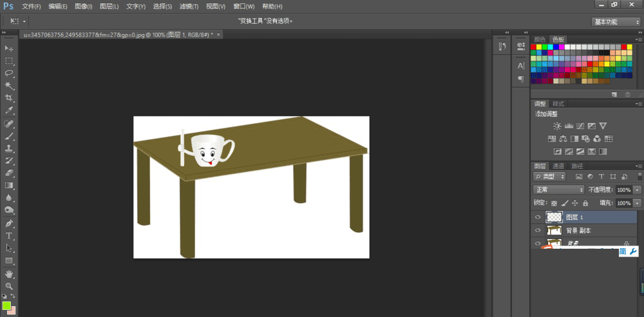Hide the 背景 副本 layer
The width and height of the screenshot is (644, 317).
538,230
